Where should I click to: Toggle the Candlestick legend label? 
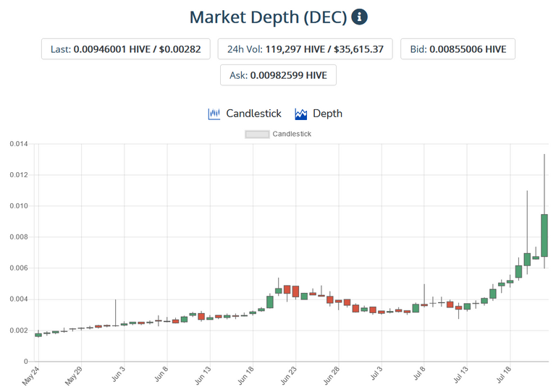292,134
